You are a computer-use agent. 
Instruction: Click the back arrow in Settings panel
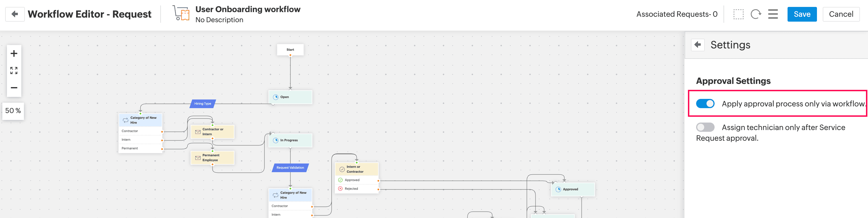698,45
